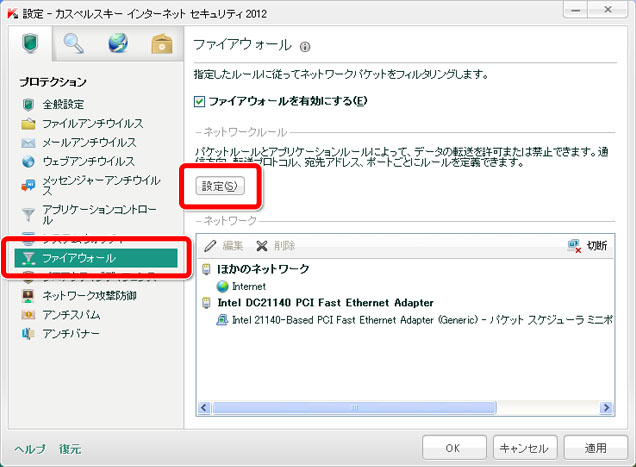Image resolution: width=636 pixels, height=467 pixels.
Task: Select アンチスパム in the sidebar
Action: (x=71, y=314)
